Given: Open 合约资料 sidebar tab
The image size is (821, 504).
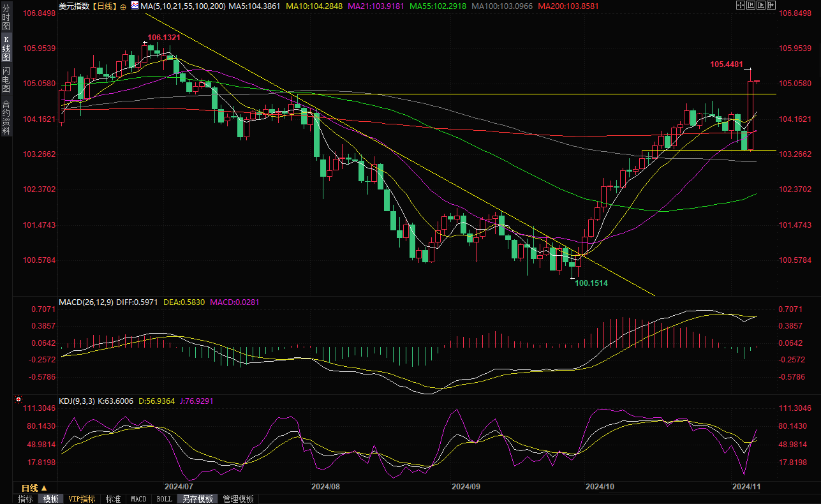Looking at the screenshot, I should pos(6,117).
